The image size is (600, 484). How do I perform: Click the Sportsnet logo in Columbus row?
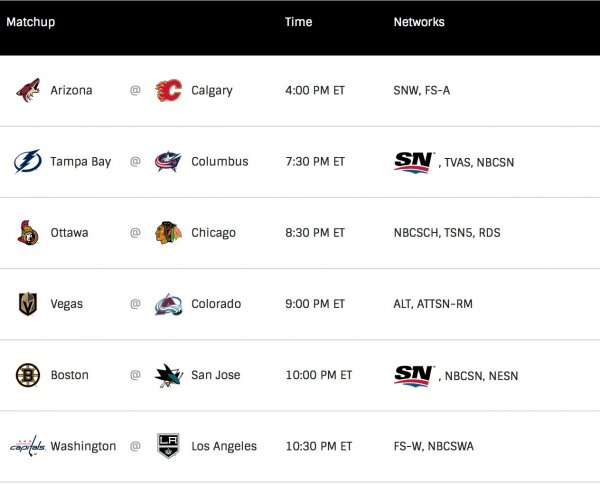(x=414, y=161)
